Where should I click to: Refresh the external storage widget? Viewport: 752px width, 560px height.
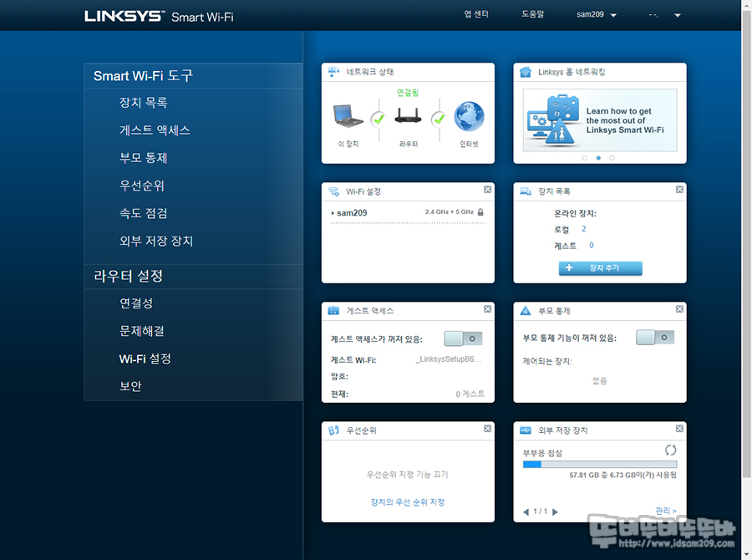tap(670, 451)
